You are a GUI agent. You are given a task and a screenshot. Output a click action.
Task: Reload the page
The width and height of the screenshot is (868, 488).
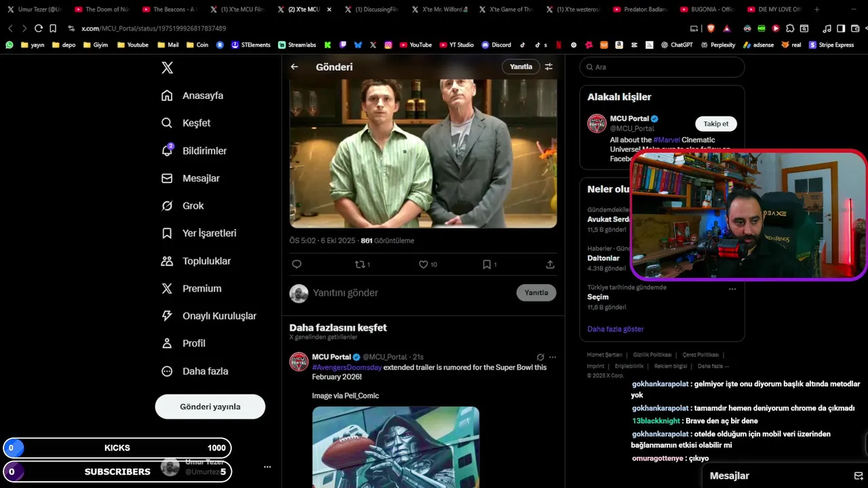click(39, 28)
